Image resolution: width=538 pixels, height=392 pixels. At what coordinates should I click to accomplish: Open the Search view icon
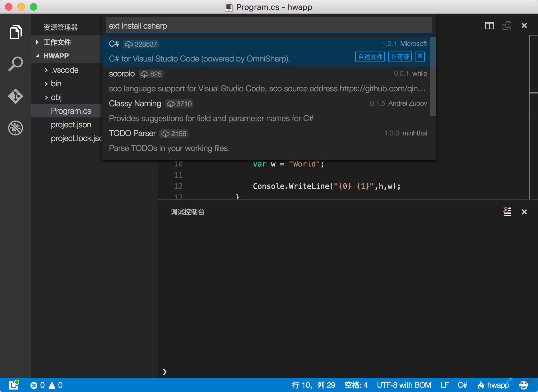16,64
